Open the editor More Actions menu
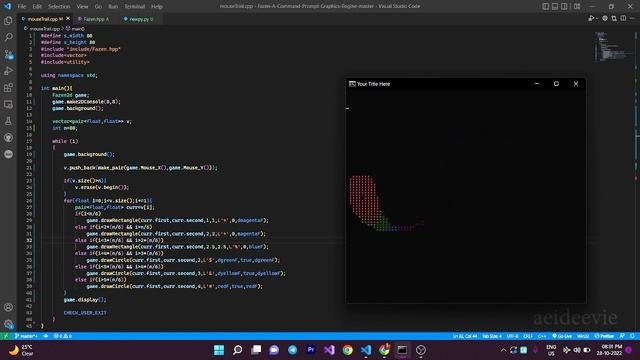640x360 pixels. point(632,18)
